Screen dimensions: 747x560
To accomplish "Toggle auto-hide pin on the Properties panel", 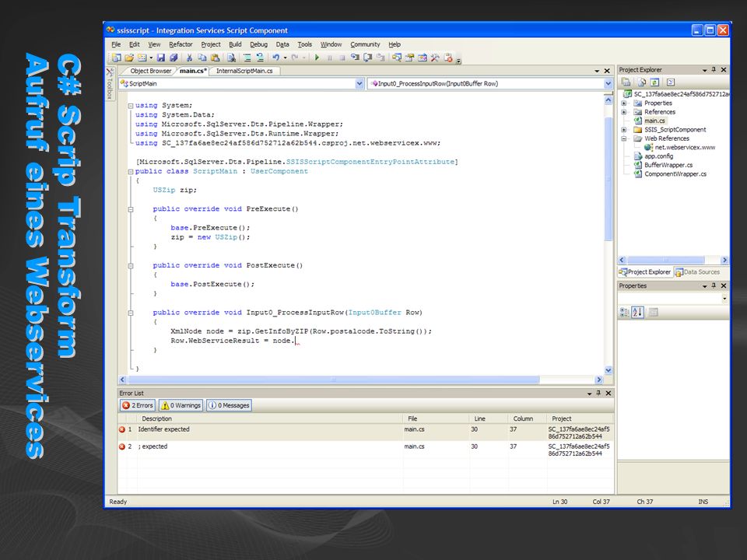I will coord(714,285).
